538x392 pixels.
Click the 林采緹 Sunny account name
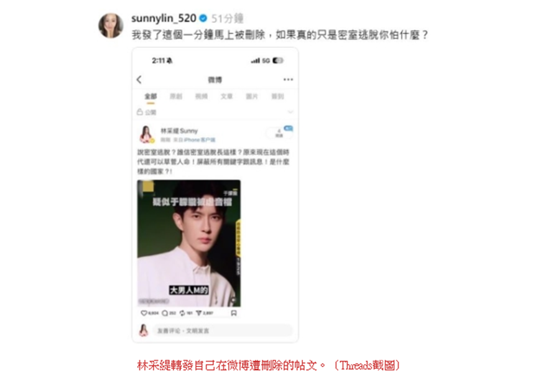click(x=179, y=131)
